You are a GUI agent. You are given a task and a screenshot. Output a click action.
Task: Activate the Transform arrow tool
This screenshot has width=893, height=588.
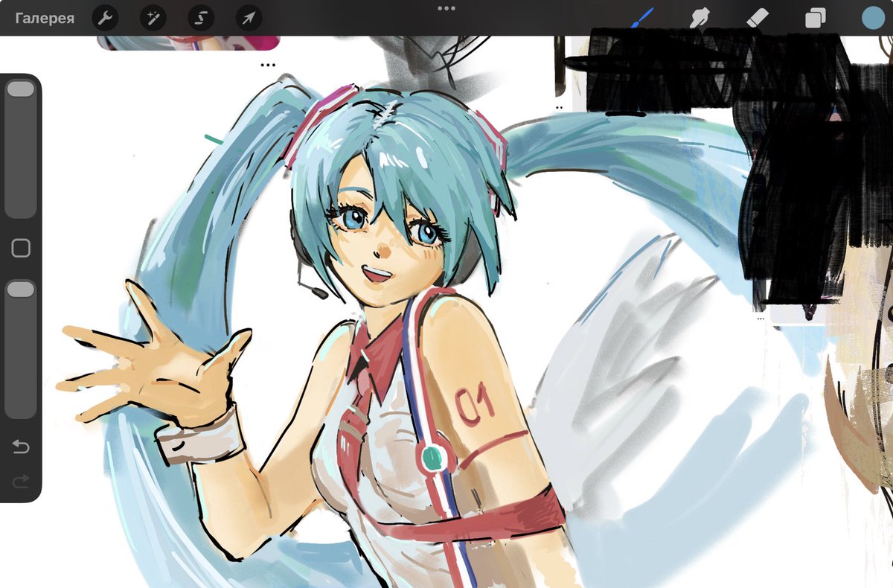pyautogui.click(x=249, y=18)
